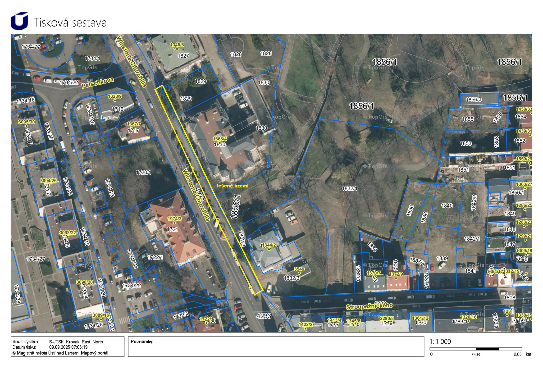Select the yellow point marker under label 1367/7
This screenshot has height=392, width=543.
coord(134,128)
